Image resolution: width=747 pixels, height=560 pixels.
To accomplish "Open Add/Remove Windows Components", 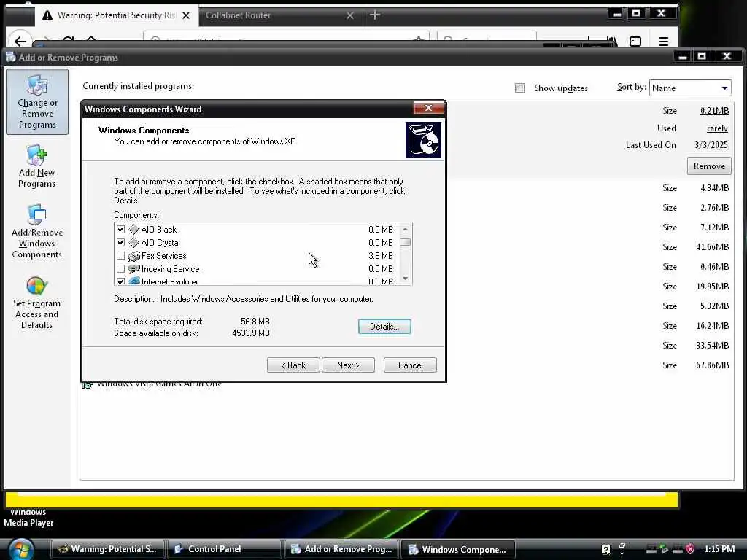I will (x=36, y=231).
